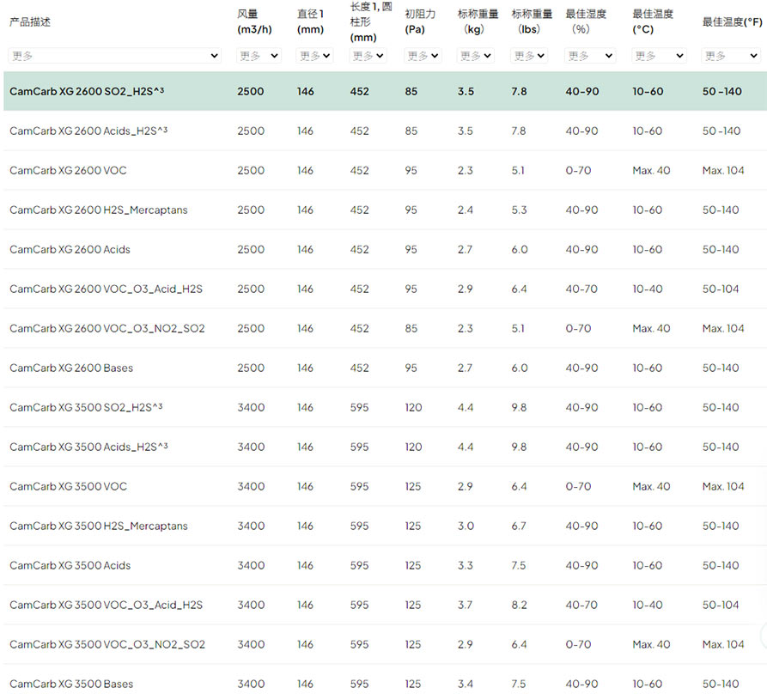Open the 标称重量 (kg) filter dropdown
This screenshot has width=767, height=700.
[x=476, y=56]
